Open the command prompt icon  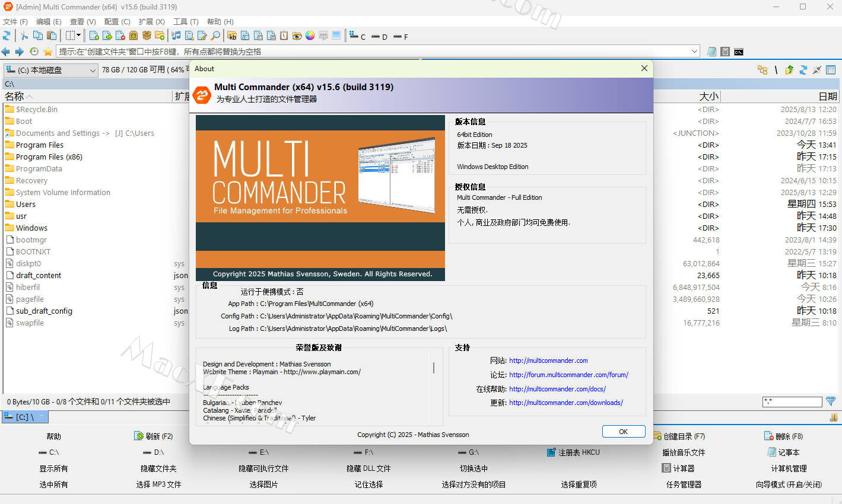(739, 52)
